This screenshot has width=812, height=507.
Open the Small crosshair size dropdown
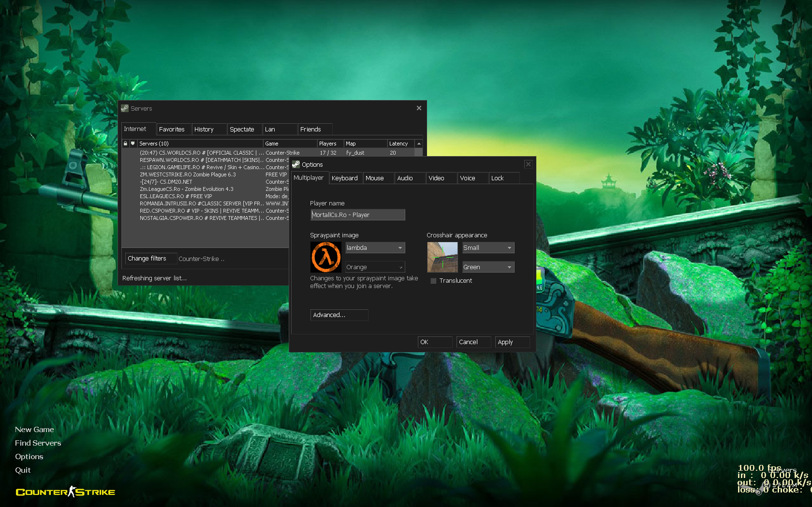pos(488,247)
